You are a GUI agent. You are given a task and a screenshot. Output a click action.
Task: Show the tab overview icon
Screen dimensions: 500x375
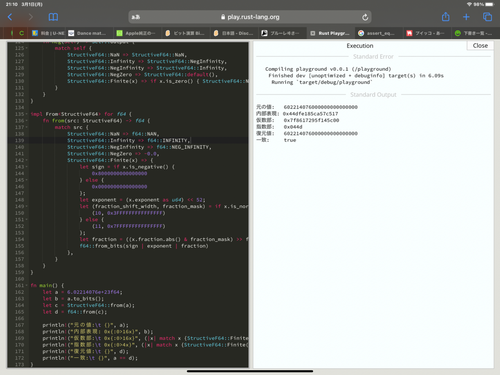point(487,17)
